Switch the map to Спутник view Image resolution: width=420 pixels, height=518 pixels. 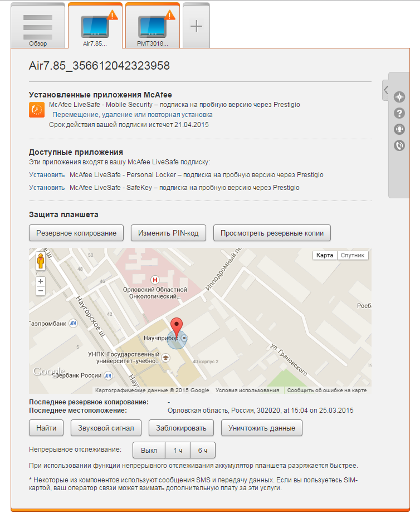[353, 255]
